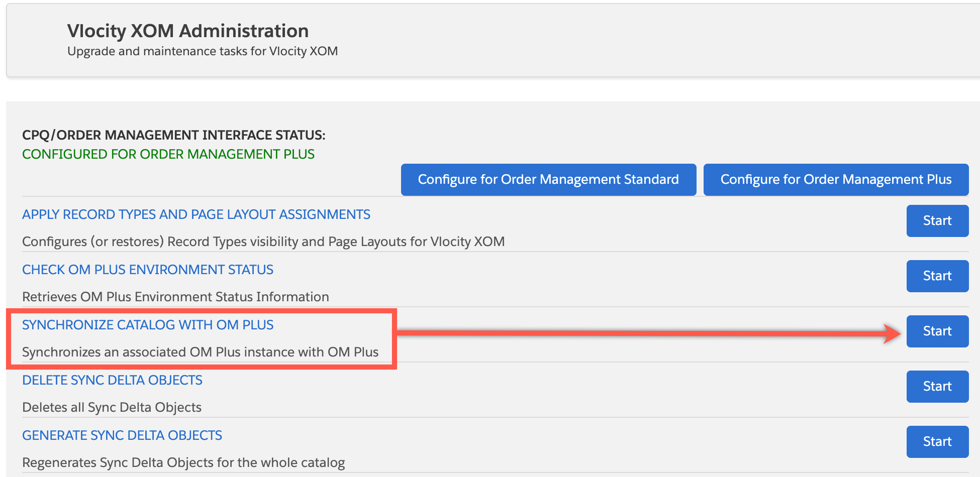Click 'Synchronizes an associated OM Plus instance' description
Image resolution: width=980 pixels, height=477 pixels.
(x=200, y=352)
